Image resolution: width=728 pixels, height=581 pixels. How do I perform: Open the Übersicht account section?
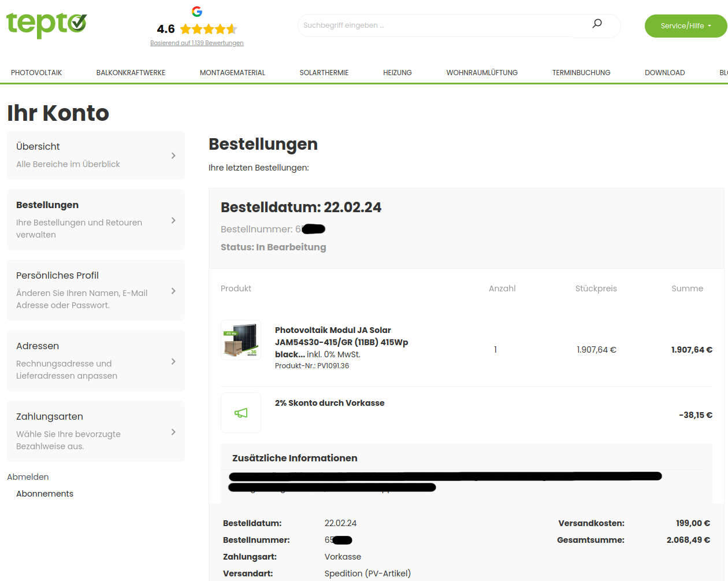(x=96, y=155)
